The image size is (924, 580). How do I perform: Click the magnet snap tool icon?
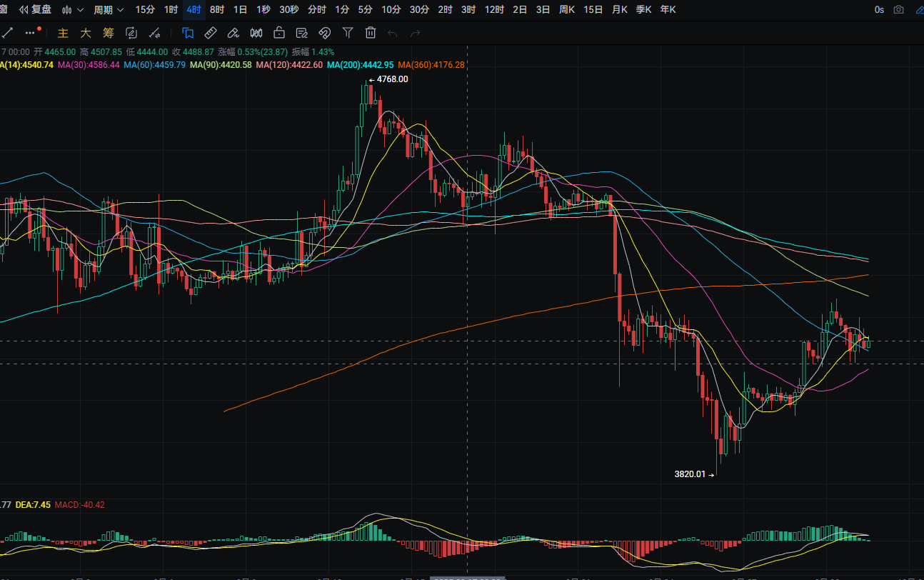click(324, 32)
